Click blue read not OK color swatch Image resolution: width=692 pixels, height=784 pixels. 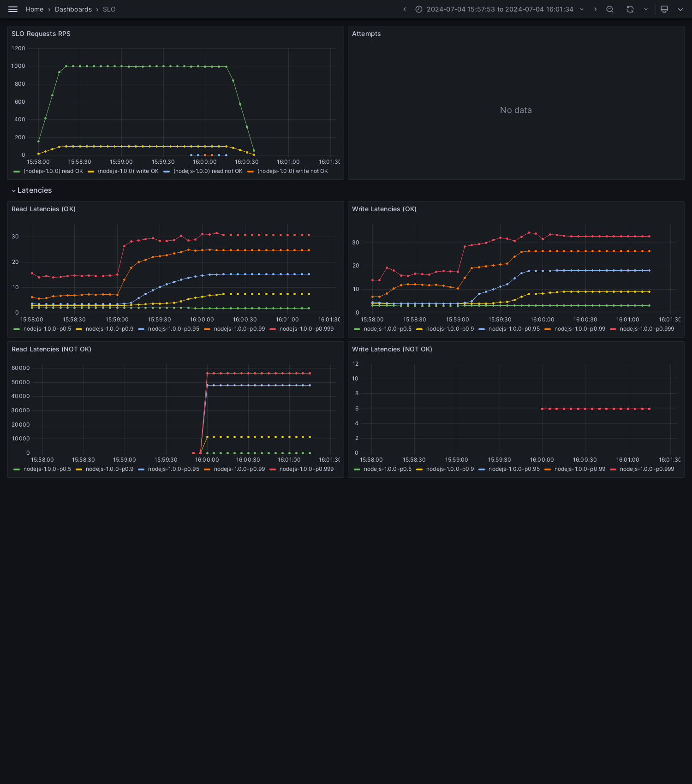167,172
